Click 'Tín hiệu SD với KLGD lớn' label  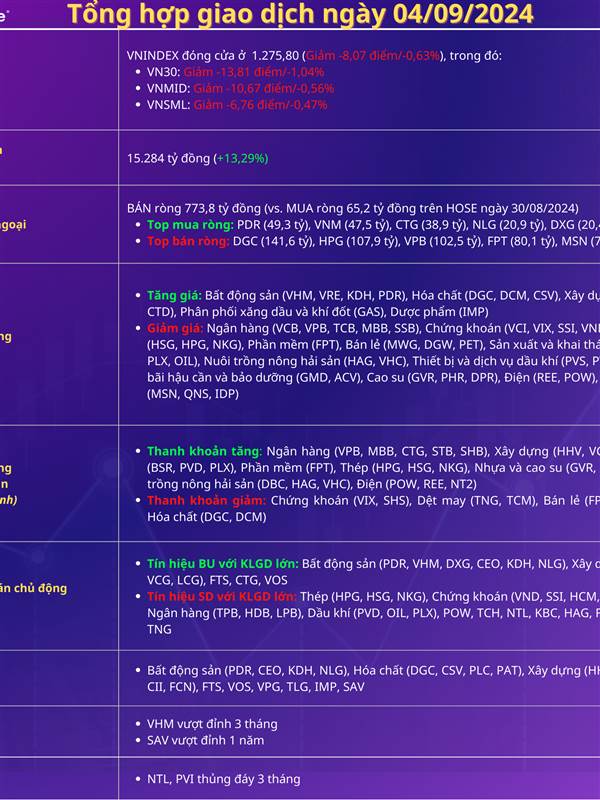(x=221, y=596)
